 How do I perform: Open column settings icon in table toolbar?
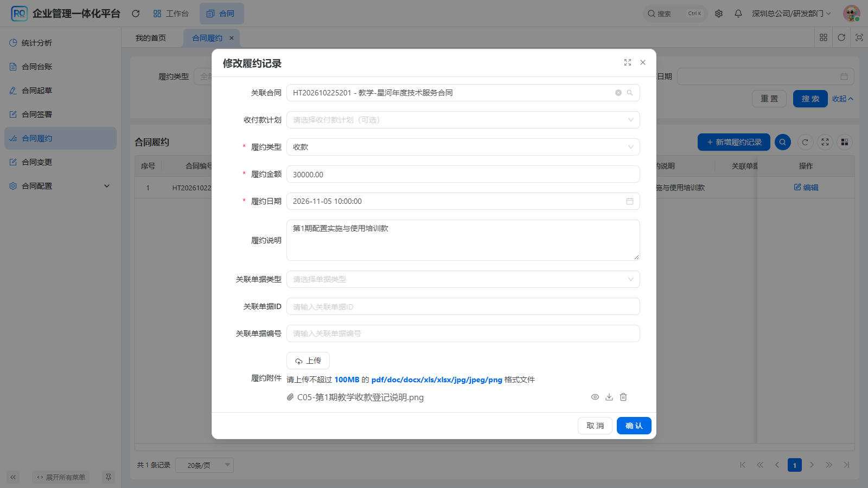(845, 142)
